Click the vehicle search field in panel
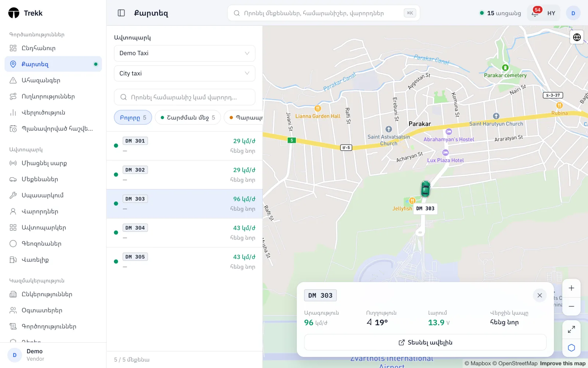 click(184, 97)
